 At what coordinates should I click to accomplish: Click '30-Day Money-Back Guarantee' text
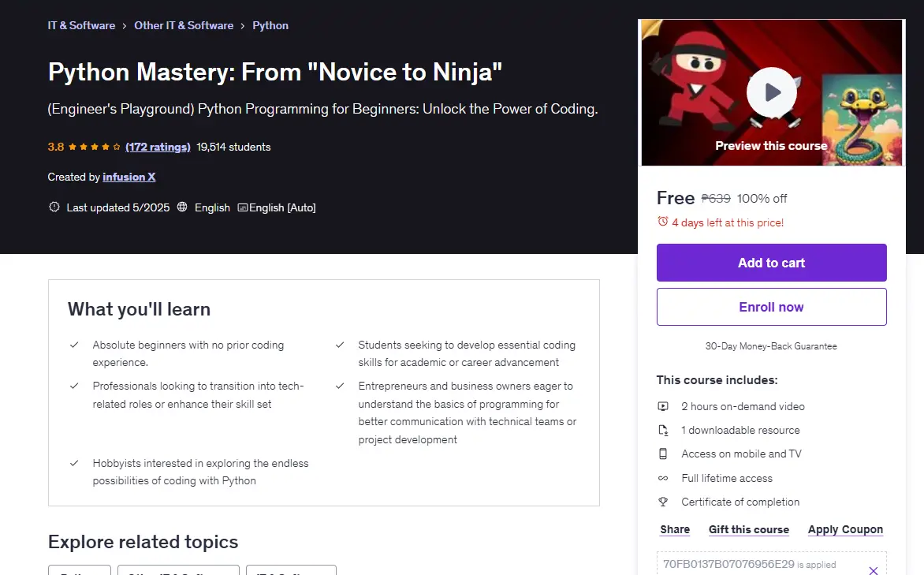771,346
